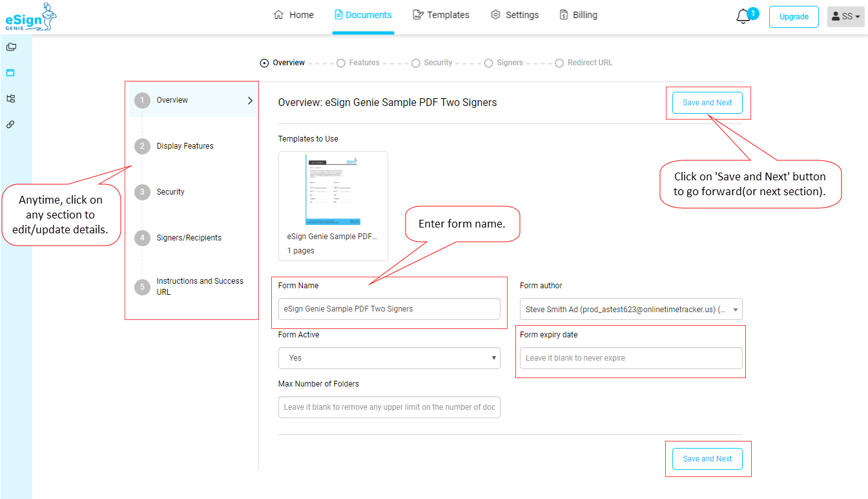Viewport: 868px width, 499px height.
Task: Click the top Save and Next button
Action: pos(707,103)
